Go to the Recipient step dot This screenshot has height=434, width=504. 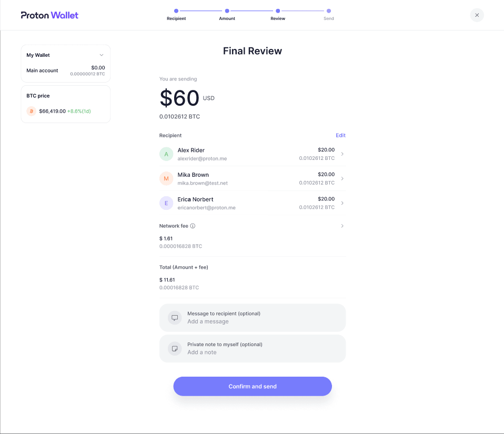click(x=176, y=11)
